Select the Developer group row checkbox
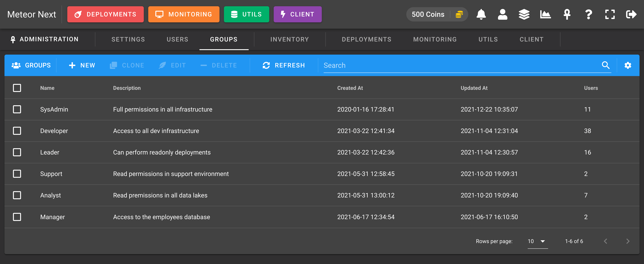 click(17, 131)
